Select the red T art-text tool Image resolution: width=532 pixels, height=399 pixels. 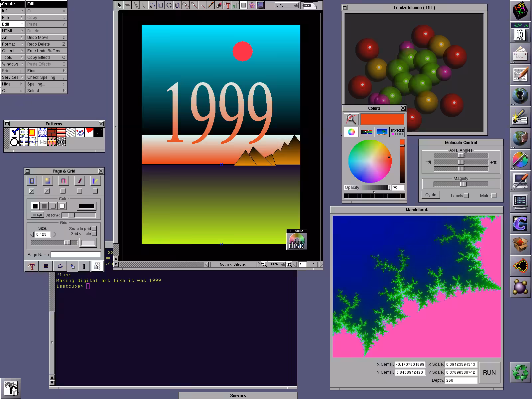pyautogui.click(x=227, y=5)
